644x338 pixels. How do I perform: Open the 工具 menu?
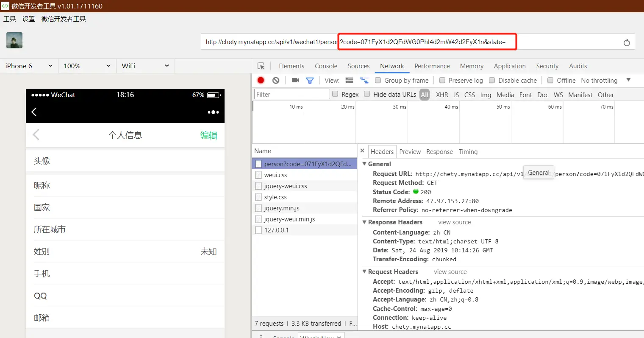pos(10,19)
